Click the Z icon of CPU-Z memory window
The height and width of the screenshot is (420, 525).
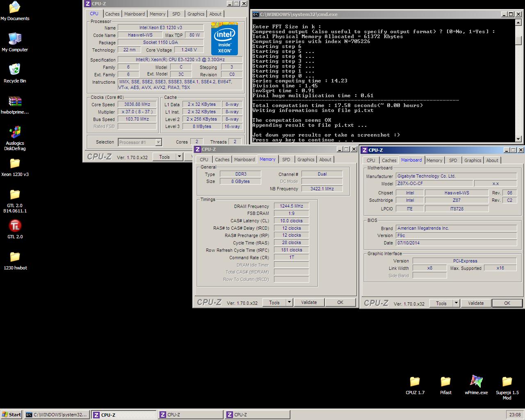[198, 149]
